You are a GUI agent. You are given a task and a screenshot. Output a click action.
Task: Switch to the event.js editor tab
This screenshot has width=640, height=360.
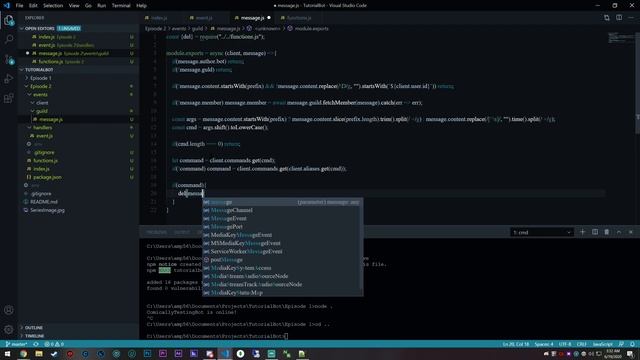click(x=204, y=18)
